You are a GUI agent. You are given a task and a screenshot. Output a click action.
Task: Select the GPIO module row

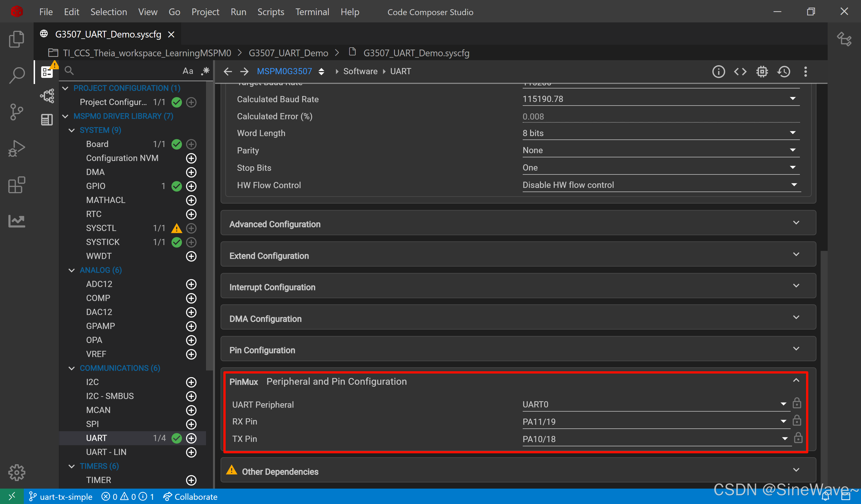[133, 186]
